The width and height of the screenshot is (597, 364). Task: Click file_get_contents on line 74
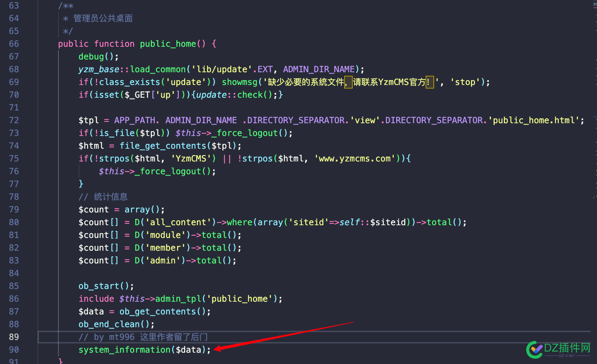coord(163,146)
